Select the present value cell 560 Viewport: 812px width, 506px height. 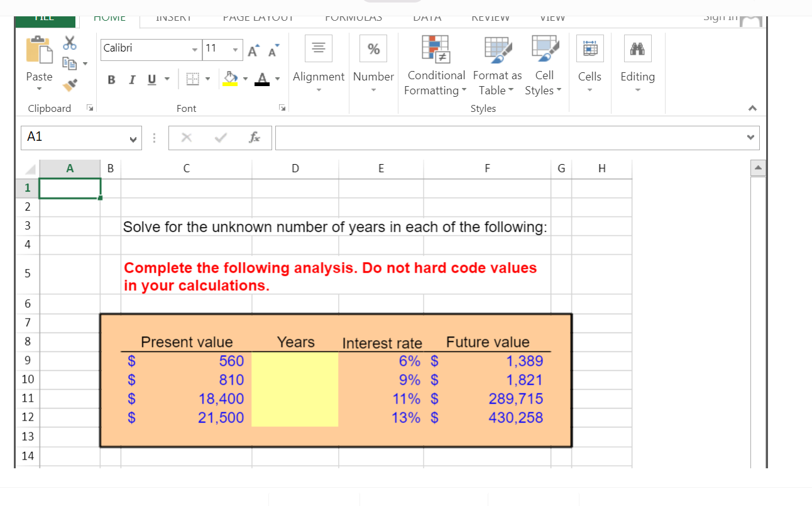point(186,361)
